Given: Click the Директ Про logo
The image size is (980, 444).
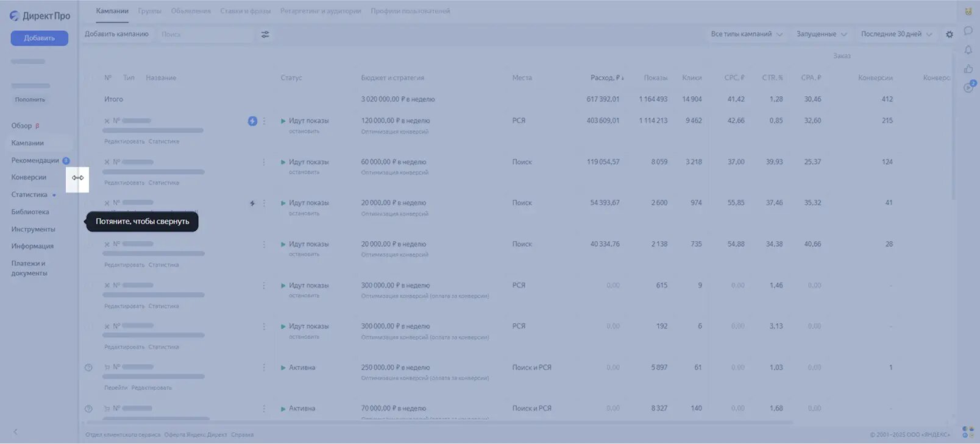Looking at the screenshot, I should pos(40,16).
